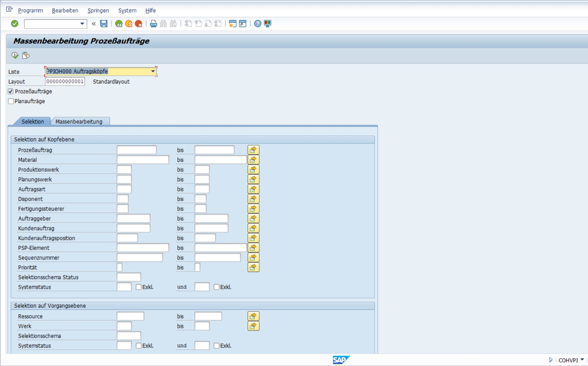Open multiple selection for Kundenauftragsposition
The image size is (588, 366).
coord(253,238)
